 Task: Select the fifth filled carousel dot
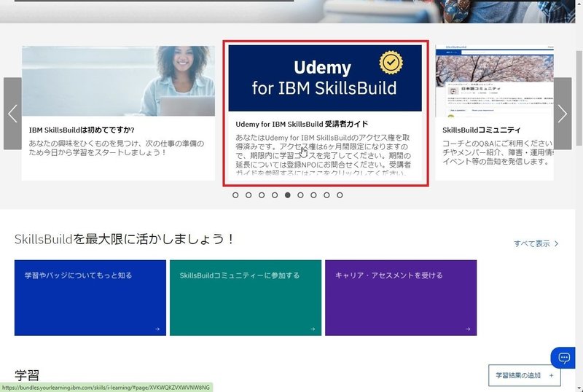287,195
